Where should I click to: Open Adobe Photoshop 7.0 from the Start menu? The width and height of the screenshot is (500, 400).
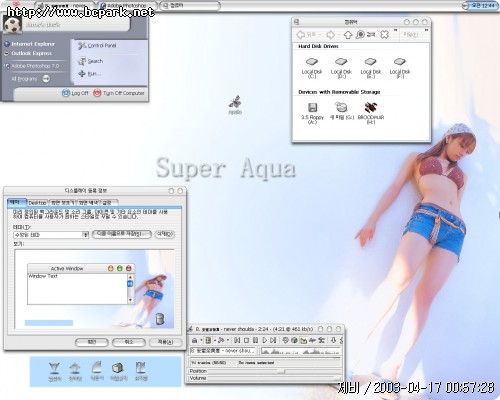click(32, 66)
